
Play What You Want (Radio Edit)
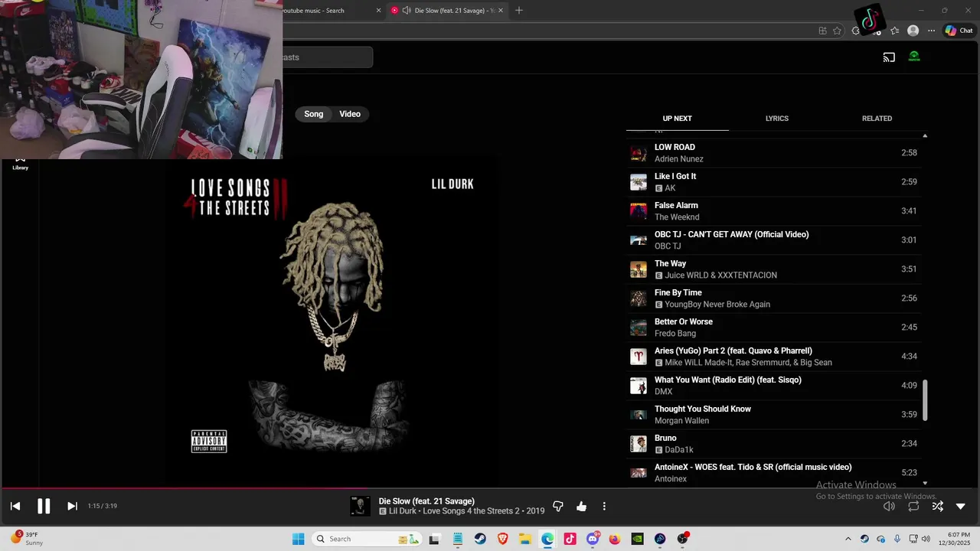773,386
